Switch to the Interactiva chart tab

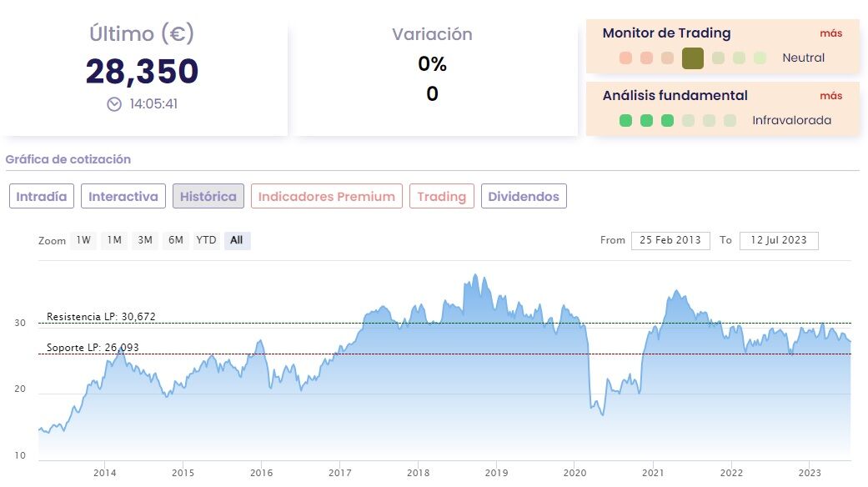(123, 197)
